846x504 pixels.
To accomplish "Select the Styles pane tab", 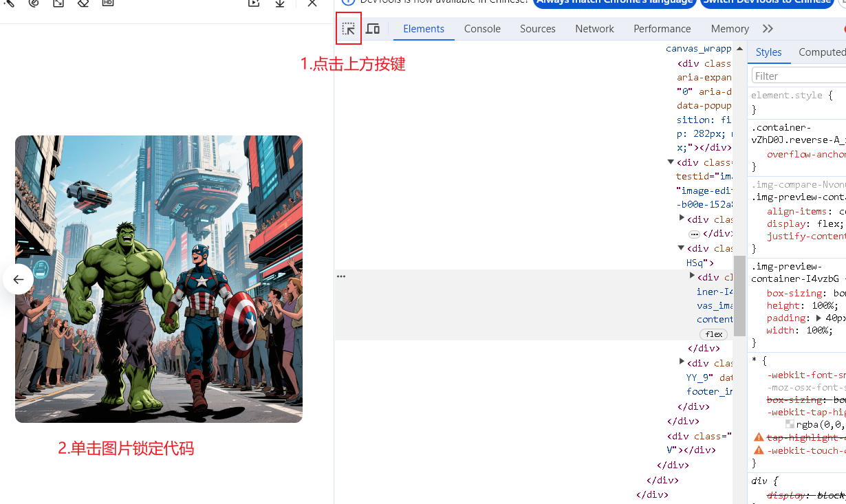I will pos(768,52).
